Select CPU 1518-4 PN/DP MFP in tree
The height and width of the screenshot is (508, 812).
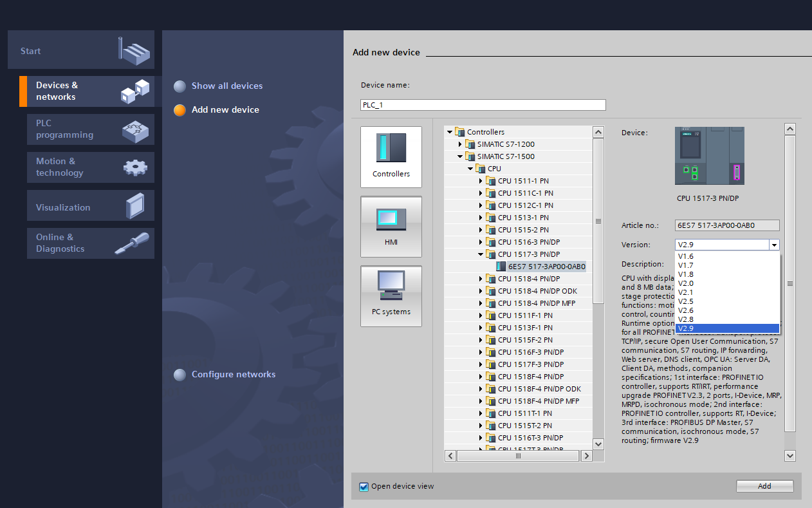(537, 303)
